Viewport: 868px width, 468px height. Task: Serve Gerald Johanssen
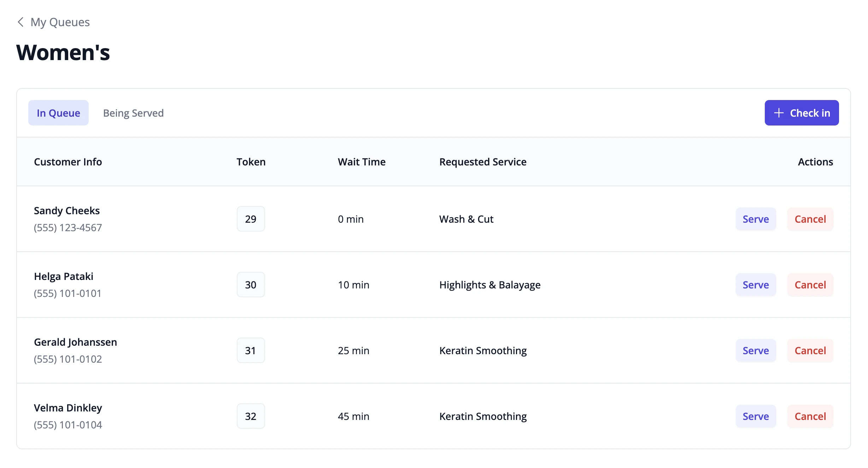coord(756,351)
